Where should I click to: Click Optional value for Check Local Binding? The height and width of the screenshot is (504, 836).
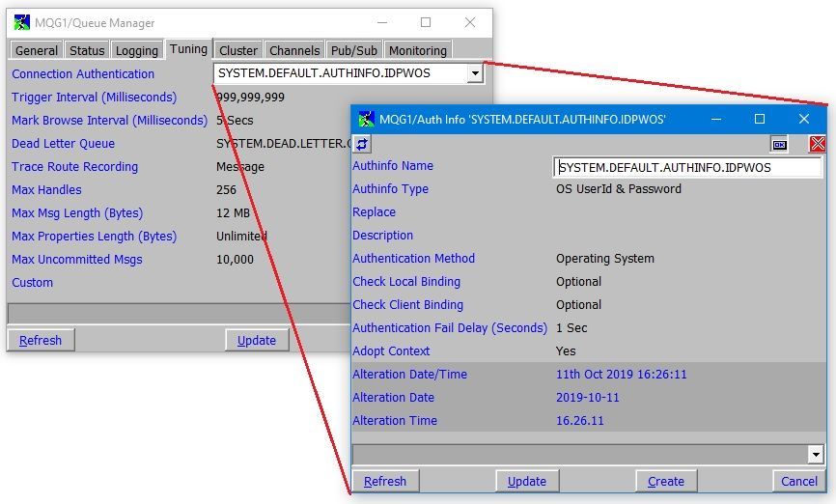[x=578, y=282]
